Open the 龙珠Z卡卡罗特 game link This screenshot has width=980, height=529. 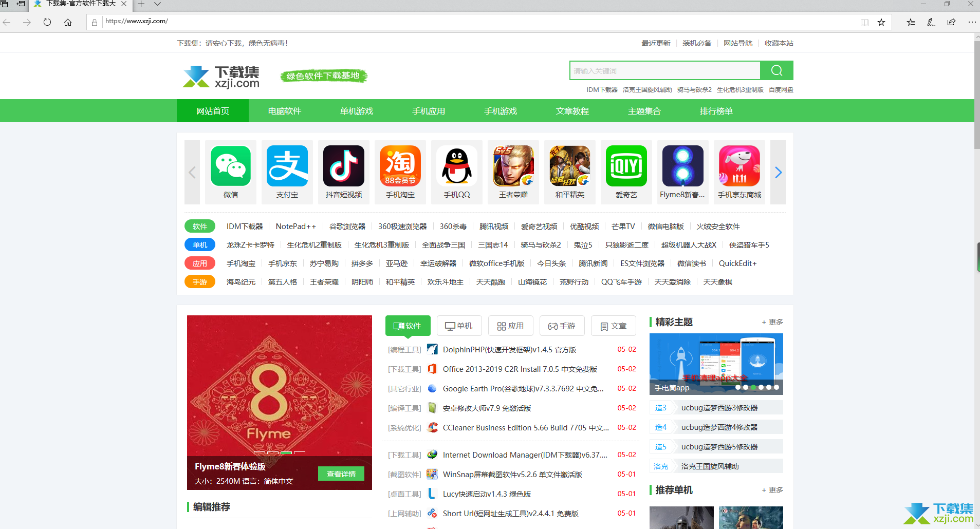250,245
